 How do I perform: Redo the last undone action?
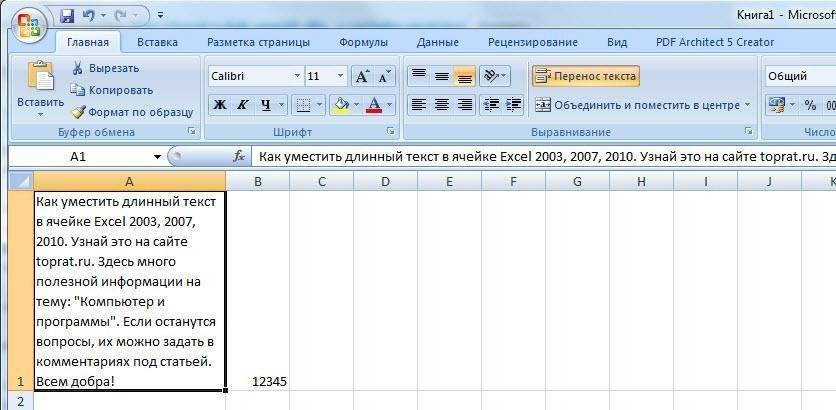[x=122, y=16]
